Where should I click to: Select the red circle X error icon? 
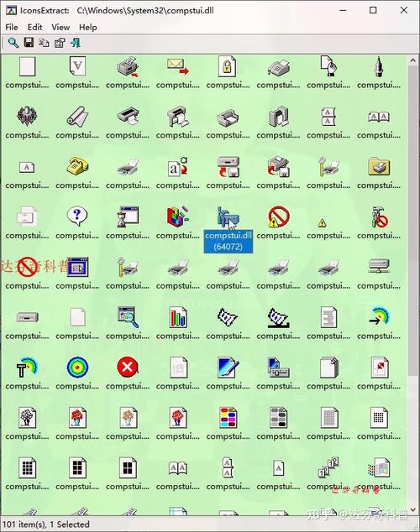128,367
